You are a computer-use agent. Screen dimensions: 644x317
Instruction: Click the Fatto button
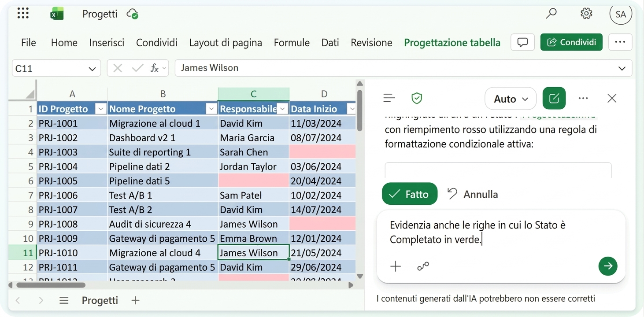coord(410,194)
